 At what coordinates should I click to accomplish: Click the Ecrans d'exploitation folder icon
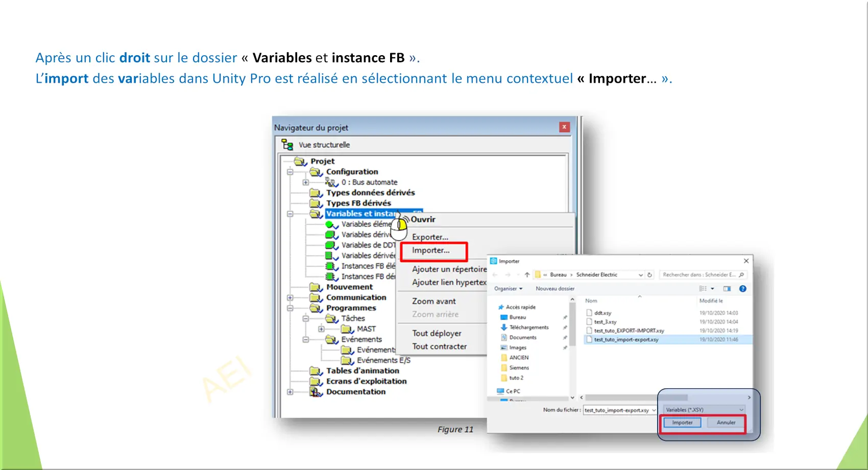click(316, 382)
